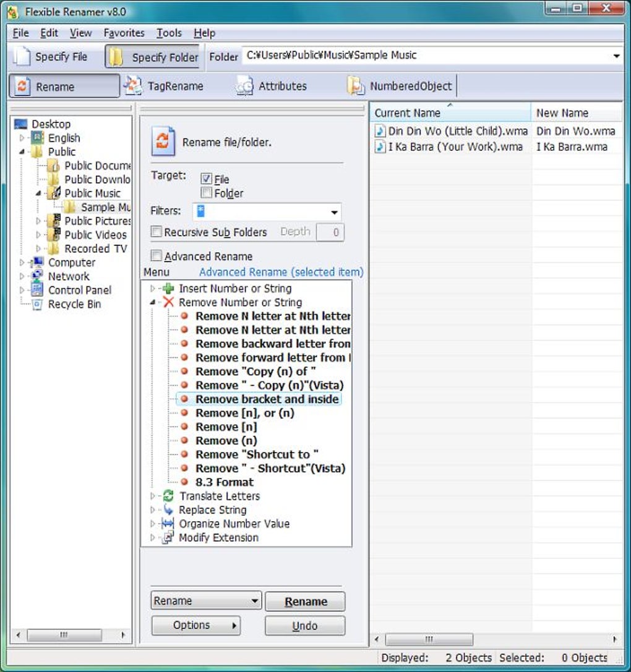Click the Specify Folder icon
631x672 pixels.
point(115,57)
